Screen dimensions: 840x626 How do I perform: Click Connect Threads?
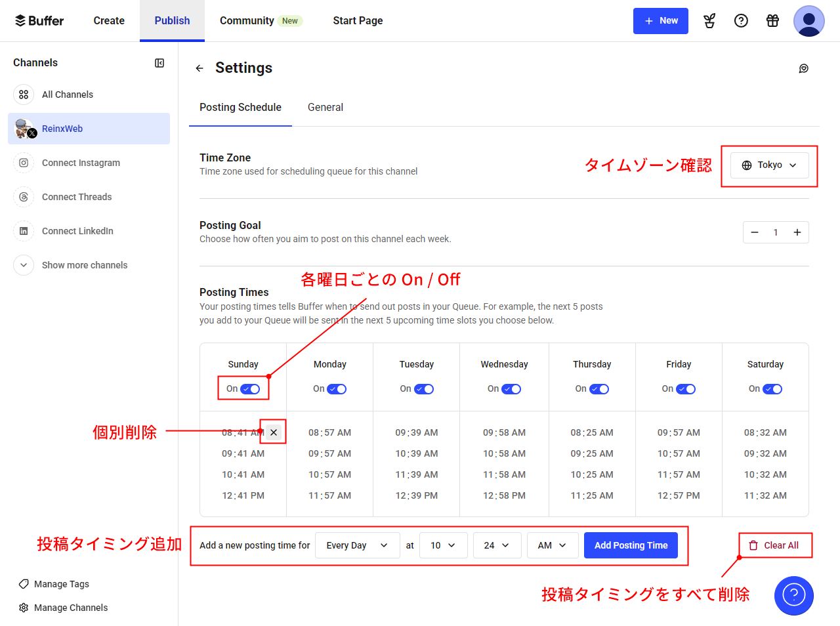pos(89,197)
